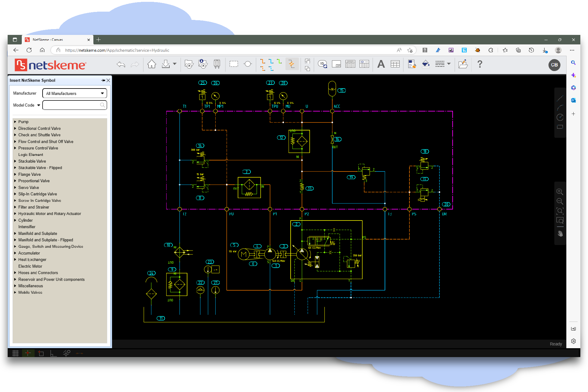Click the cloud folder symbol icon

click(x=203, y=64)
